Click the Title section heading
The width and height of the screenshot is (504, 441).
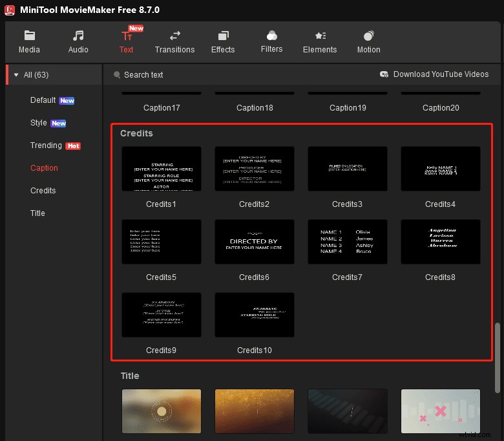click(x=130, y=376)
